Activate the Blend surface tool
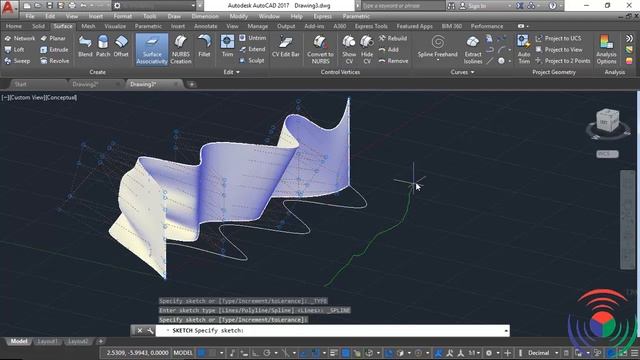The width and height of the screenshot is (640, 360). pyautogui.click(x=85, y=46)
